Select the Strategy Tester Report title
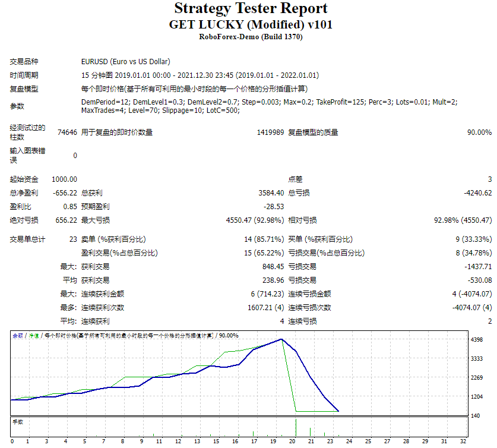 point(248,8)
